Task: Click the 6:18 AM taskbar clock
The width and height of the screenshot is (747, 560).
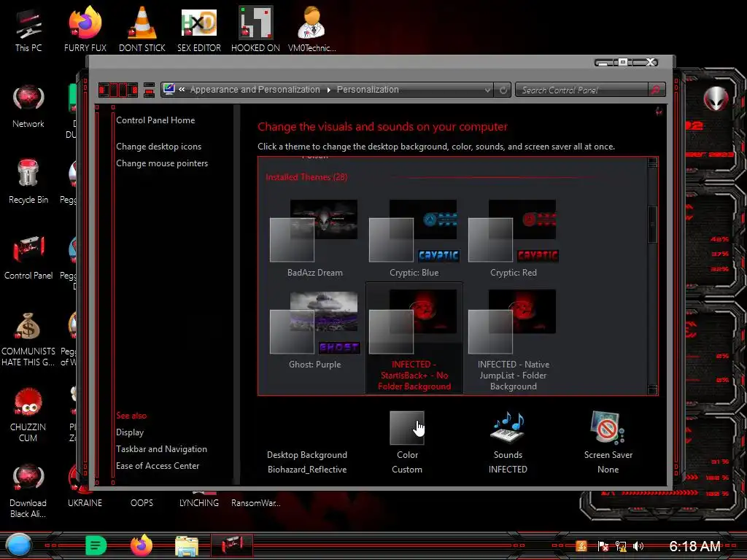Action: click(x=694, y=546)
